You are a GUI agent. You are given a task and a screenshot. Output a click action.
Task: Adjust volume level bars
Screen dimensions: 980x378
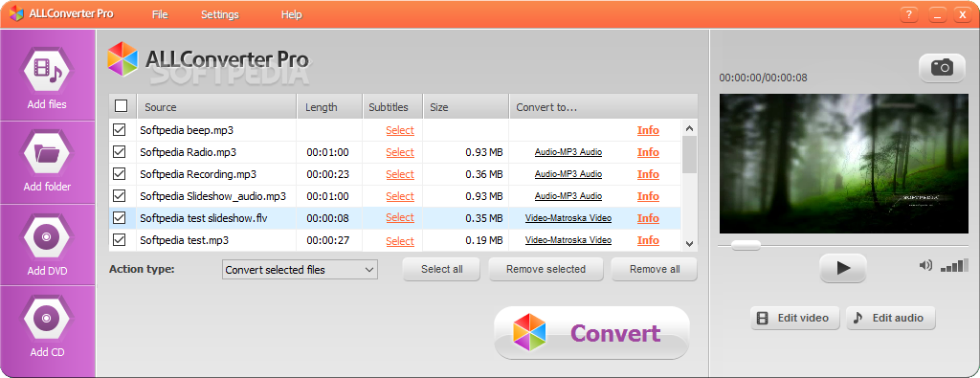(955, 265)
